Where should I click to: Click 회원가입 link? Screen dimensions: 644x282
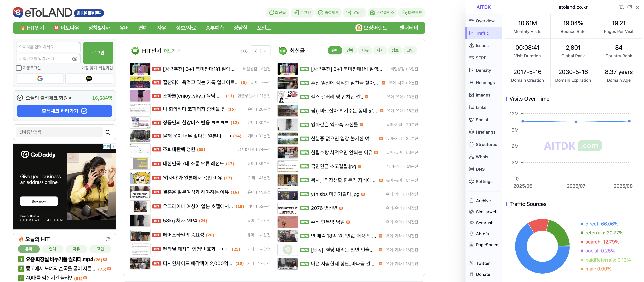[x=106, y=68]
